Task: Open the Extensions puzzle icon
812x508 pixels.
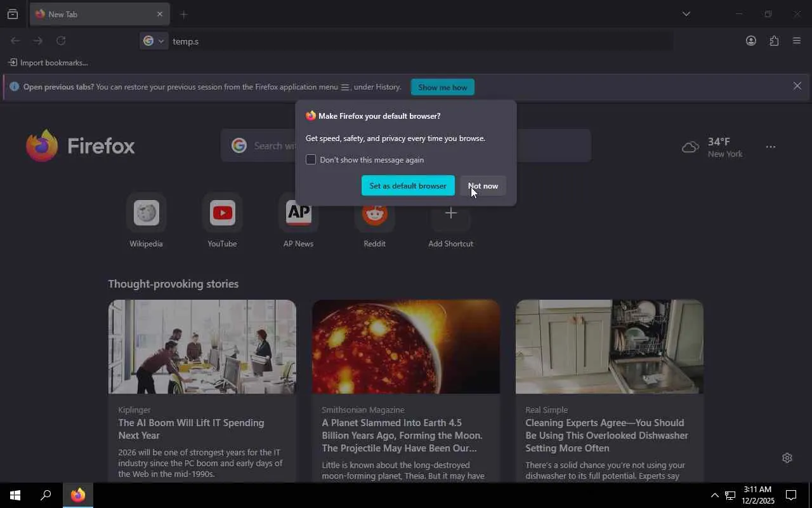Action: coord(774,41)
